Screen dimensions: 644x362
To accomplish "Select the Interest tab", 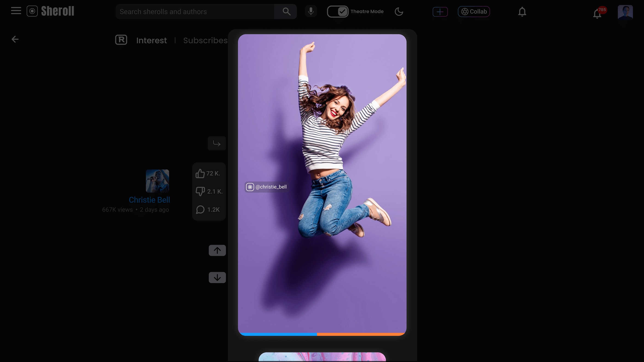I will pos(151,40).
